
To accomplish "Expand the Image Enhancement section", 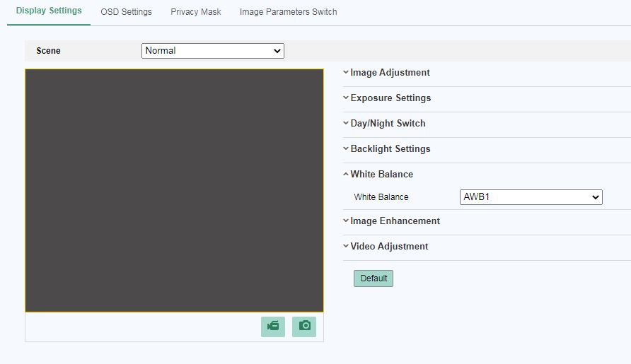I will [x=395, y=221].
